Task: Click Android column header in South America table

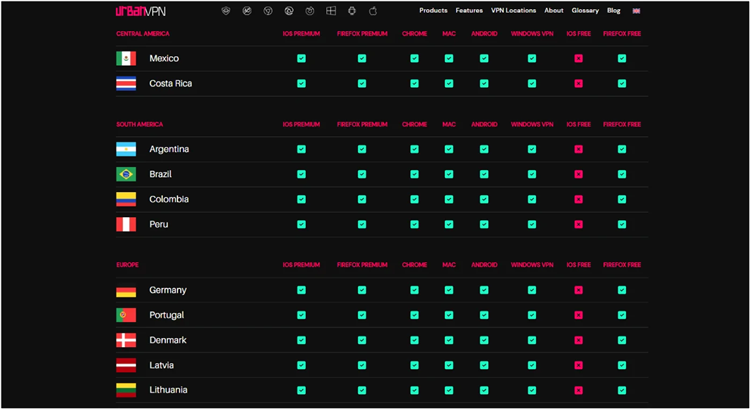Action: pyautogui.click(x=484, y=124)
